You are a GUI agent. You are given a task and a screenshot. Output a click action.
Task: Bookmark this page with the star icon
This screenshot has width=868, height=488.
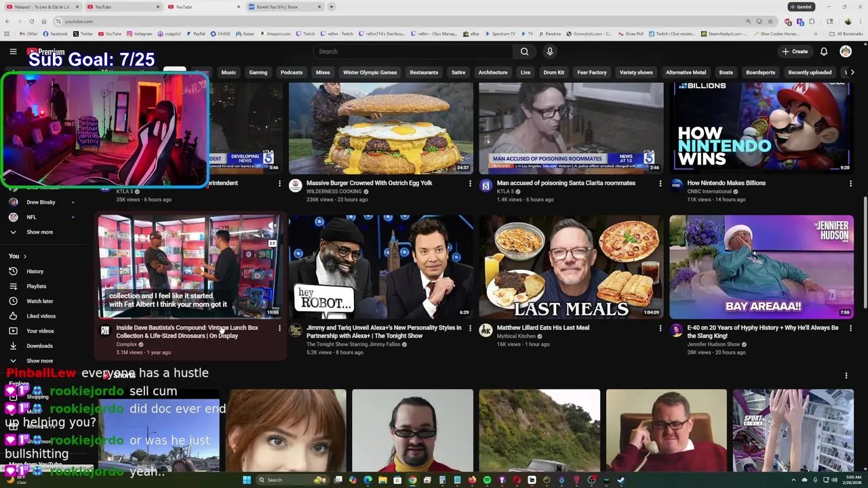pos(770,21)
